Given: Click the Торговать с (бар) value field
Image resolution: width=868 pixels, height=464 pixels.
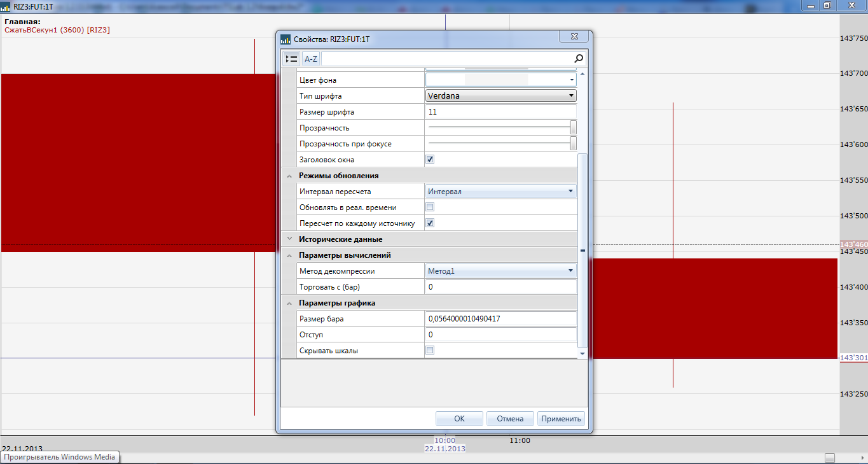Looking at the screenshot, I should click(501, 287).
